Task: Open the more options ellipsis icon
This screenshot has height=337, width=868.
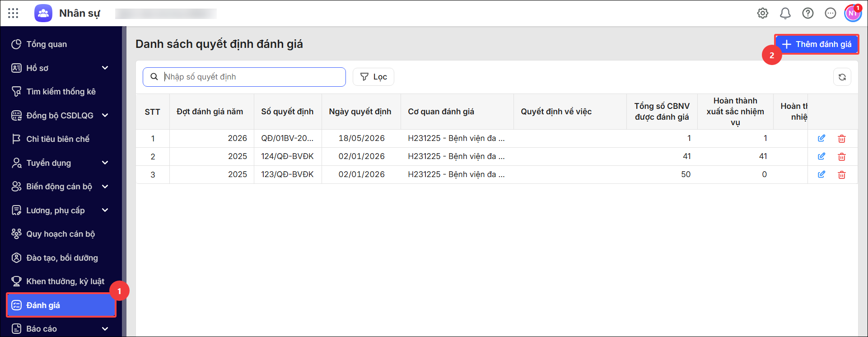Action: 831,13
